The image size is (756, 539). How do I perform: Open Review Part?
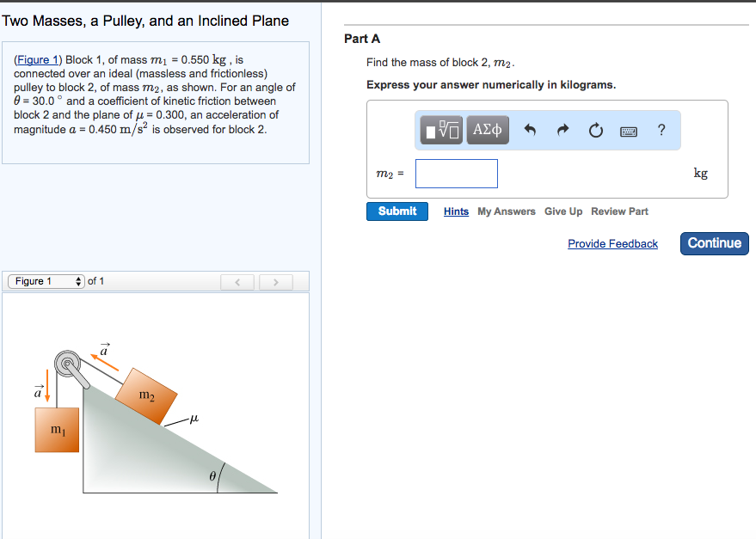[619, 211]
